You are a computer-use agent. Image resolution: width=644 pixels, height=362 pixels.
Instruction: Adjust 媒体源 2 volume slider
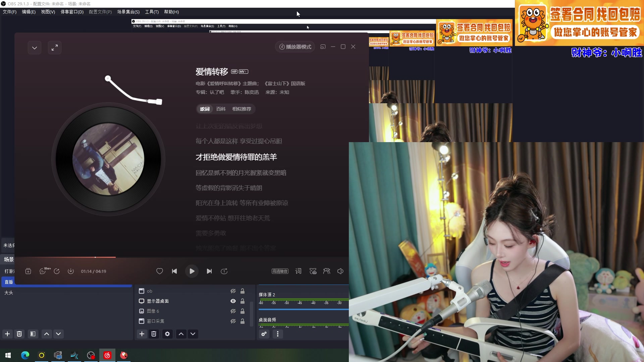click(304, 309)
